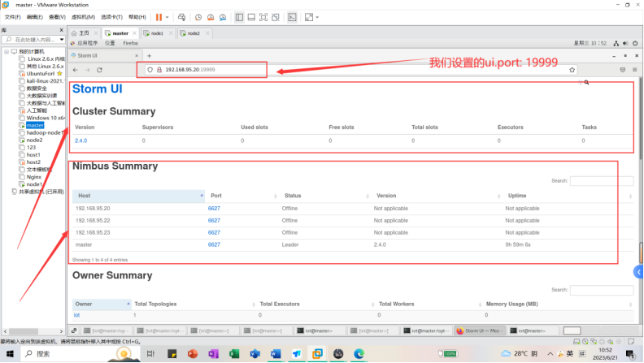Click port 6627 link for 192.168.95.20
The height and width of the screenshot is (363, 644).
coord(214,209)
